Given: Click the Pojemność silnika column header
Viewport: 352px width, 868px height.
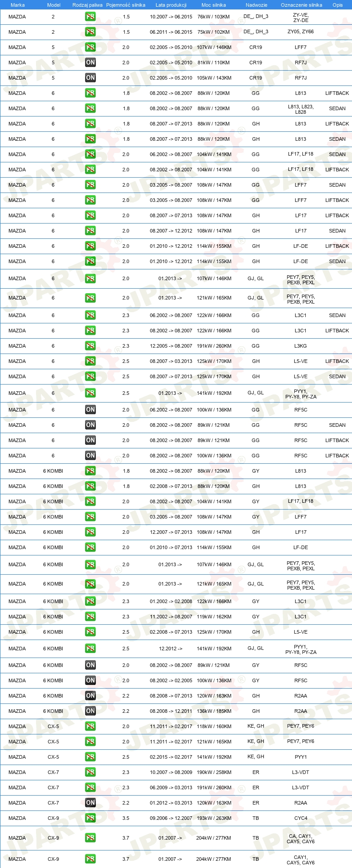Looking at the screenshot, I should [x=126, y=5].
